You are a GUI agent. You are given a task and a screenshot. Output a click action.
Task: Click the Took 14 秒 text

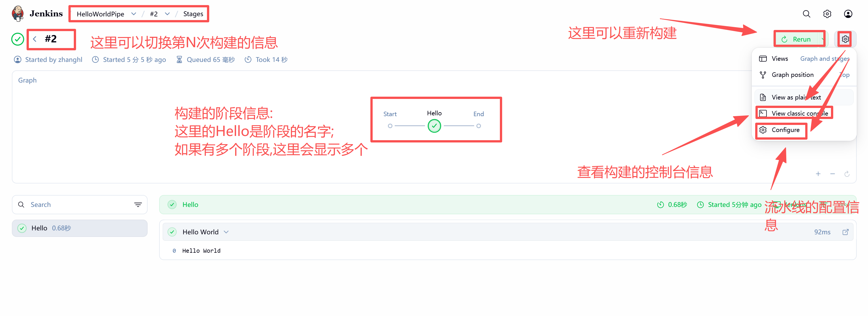271,60
